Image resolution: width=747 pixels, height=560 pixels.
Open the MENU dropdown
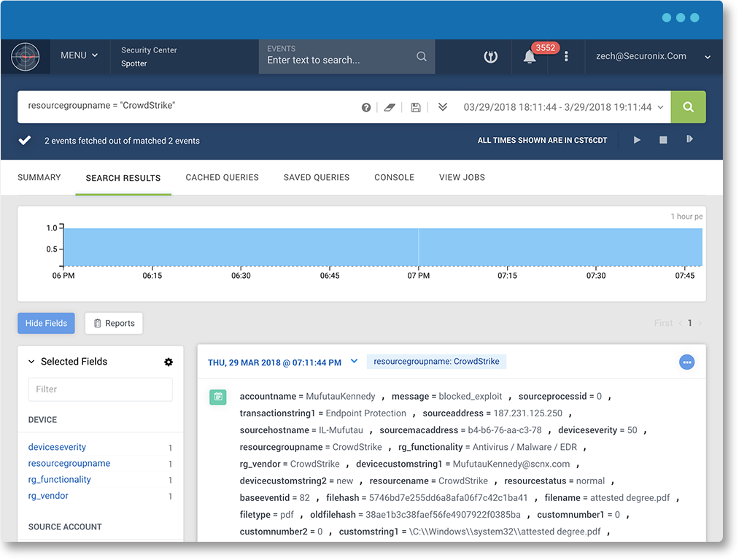[79, 55]
